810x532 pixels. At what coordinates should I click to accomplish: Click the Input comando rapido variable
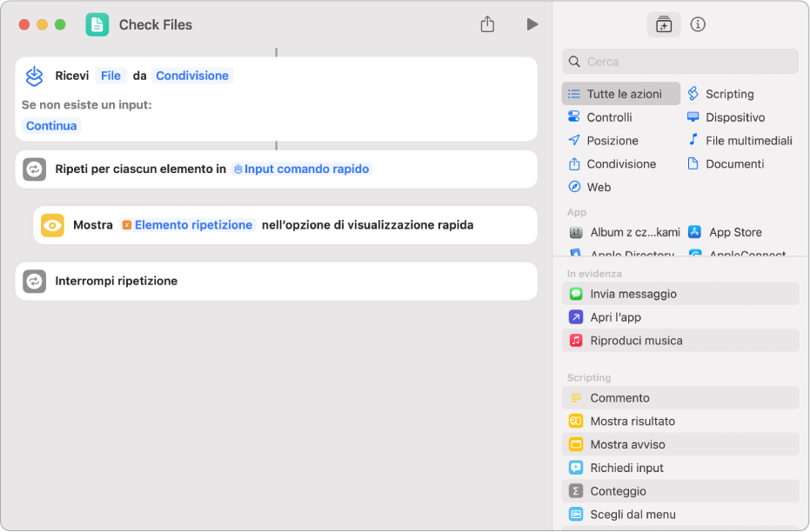(x=302, y=170)
